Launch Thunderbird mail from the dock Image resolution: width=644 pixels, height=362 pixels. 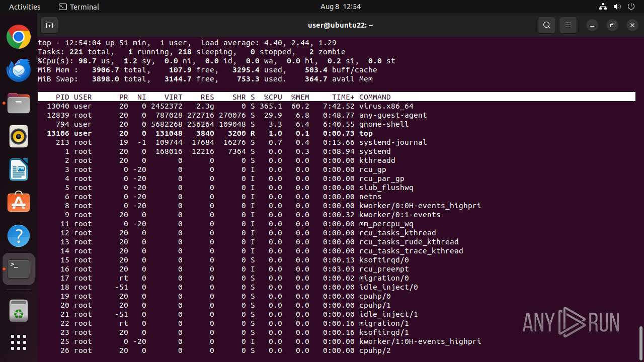19,70
